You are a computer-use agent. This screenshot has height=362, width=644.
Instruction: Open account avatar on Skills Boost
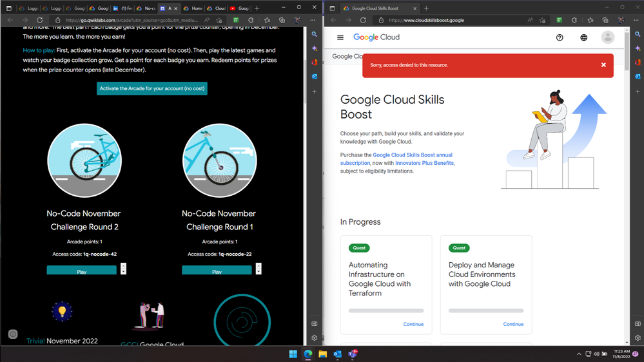(607, 37)
